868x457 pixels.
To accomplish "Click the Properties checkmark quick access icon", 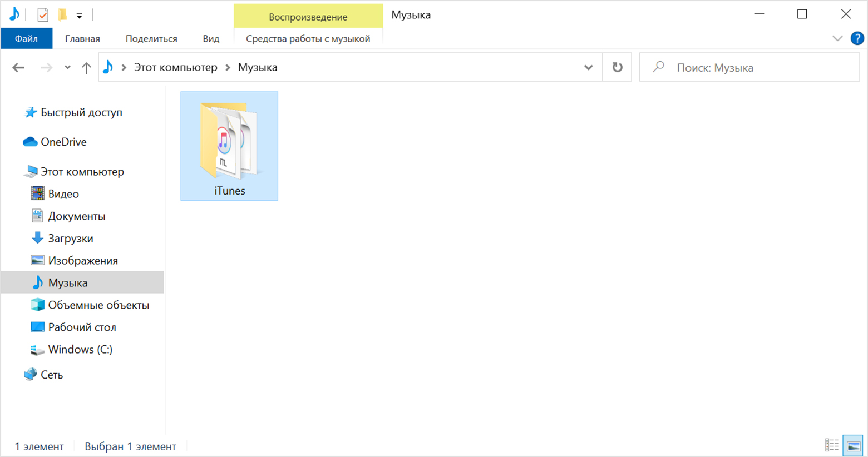I will point(43,15).
